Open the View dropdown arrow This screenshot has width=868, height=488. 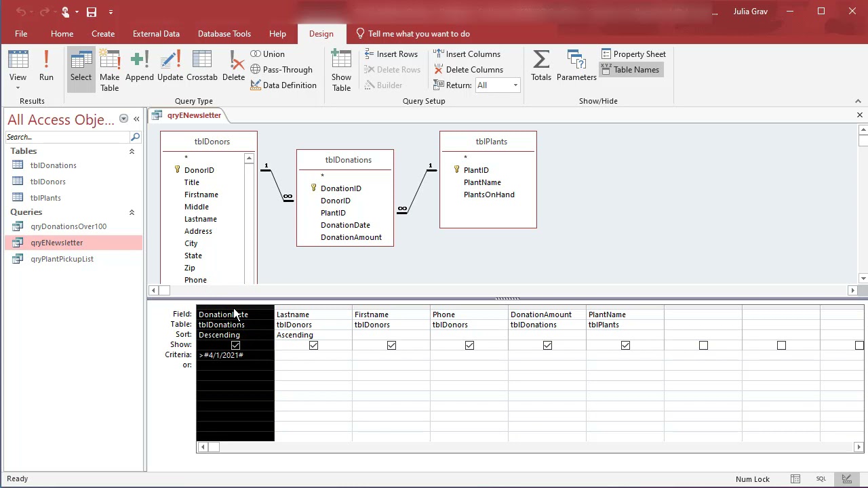click(x=18, y=87)
